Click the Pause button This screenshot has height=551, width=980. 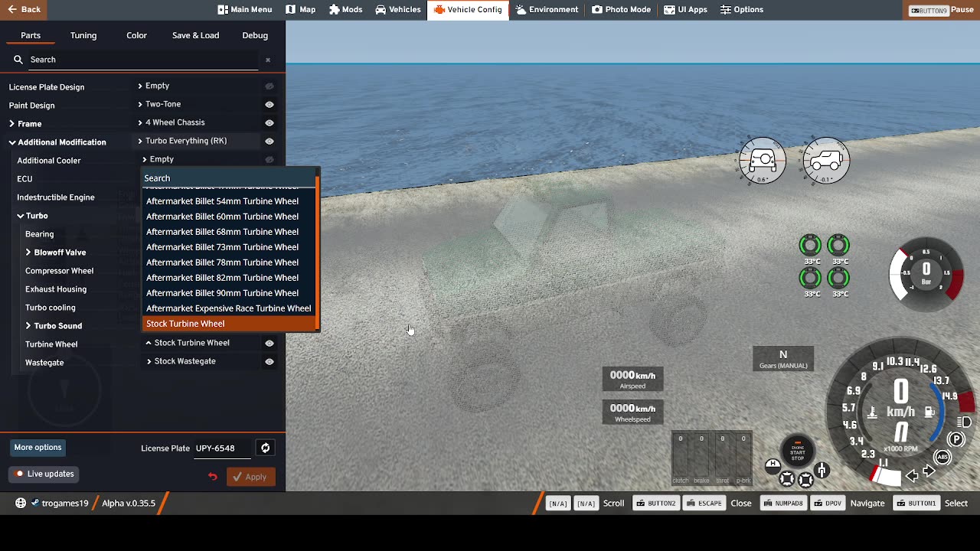coord(941,10)
